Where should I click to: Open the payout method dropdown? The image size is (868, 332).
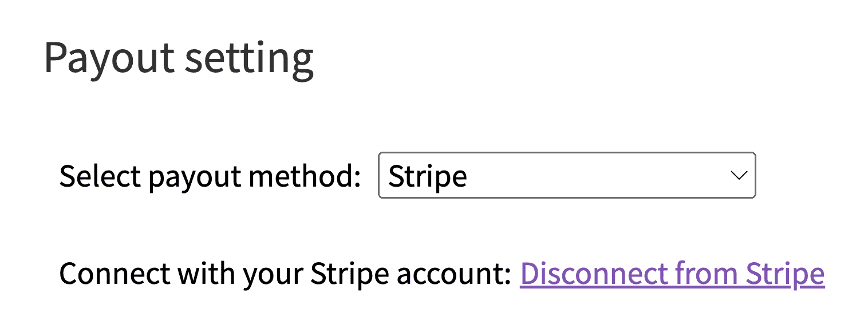(567, 175)
